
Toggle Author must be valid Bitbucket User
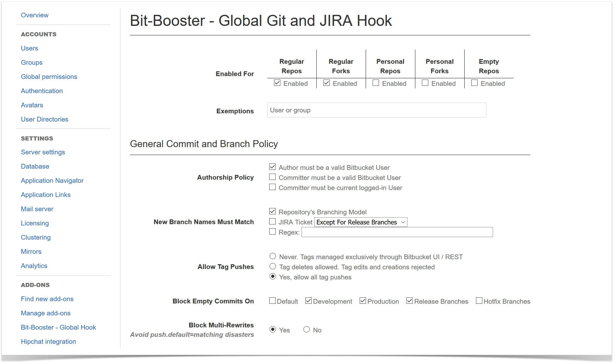(x=272, y=167)
